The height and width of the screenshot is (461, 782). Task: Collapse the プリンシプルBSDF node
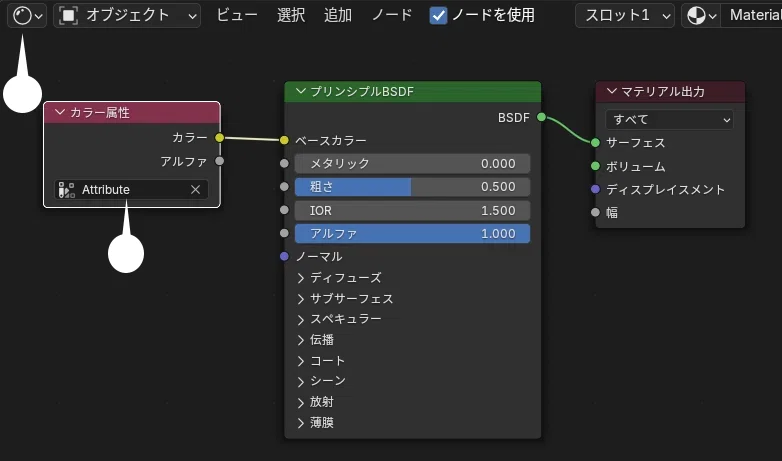click(x=300, y=91)
